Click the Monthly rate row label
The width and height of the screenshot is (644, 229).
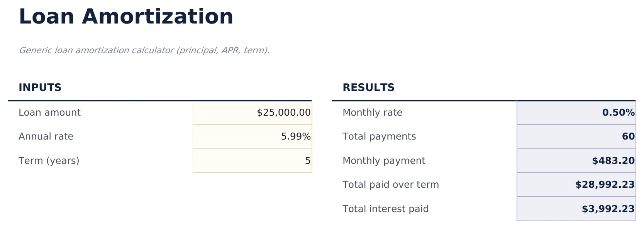point(372,113)
